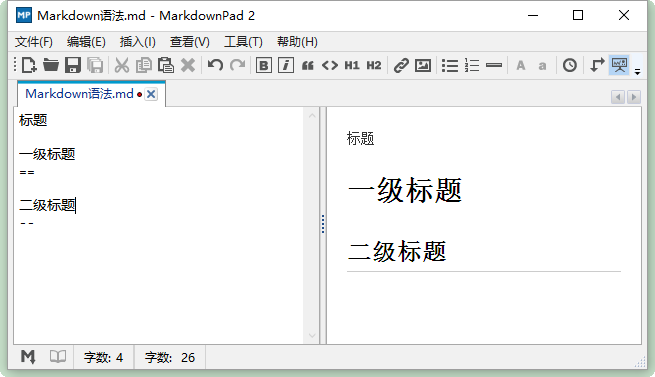This screenshot has height=377, width=655.
Task: Open a file using folder icon
Action: point(51,65)
